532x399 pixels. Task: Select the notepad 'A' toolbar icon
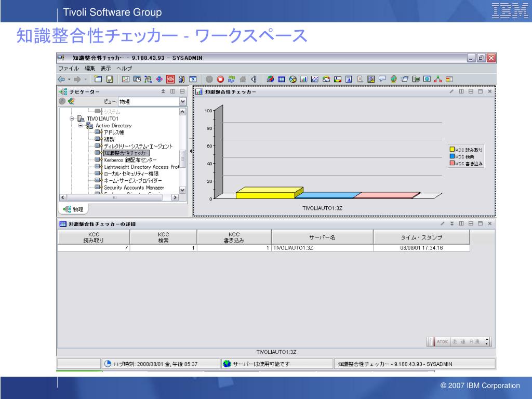[349, 79]
